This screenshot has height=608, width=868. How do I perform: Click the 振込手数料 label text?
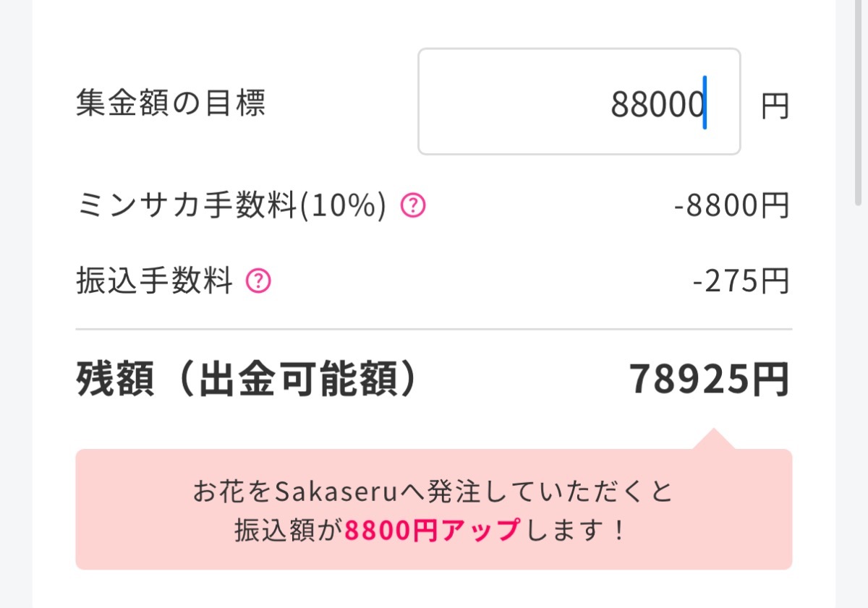point(154,281)
